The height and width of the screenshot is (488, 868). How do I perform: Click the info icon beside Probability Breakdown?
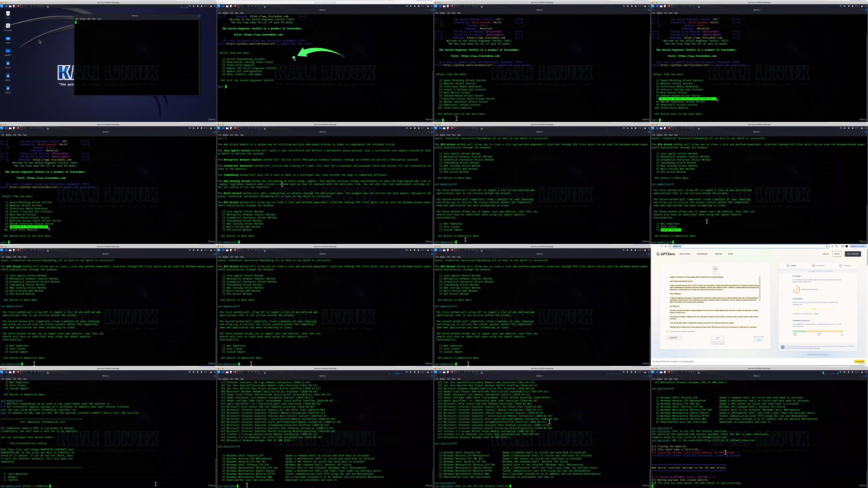[811, 321]
